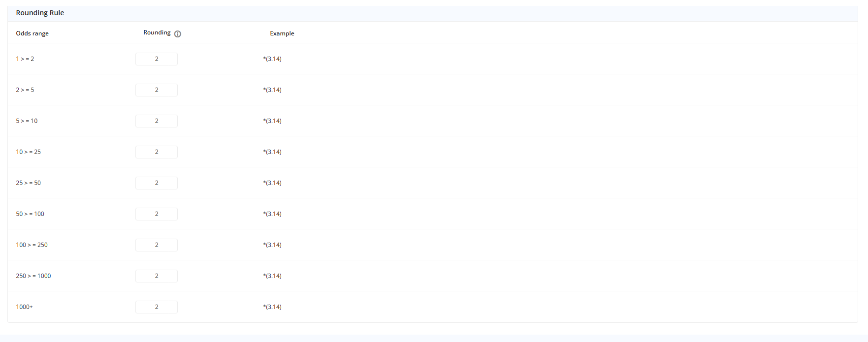Click the "1 >= 2" odds range label

tap(25, 59)
